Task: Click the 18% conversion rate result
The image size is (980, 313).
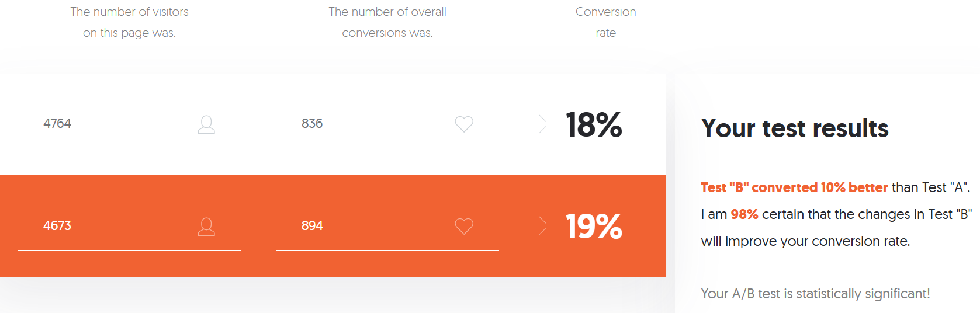Action: click(594, 124)
